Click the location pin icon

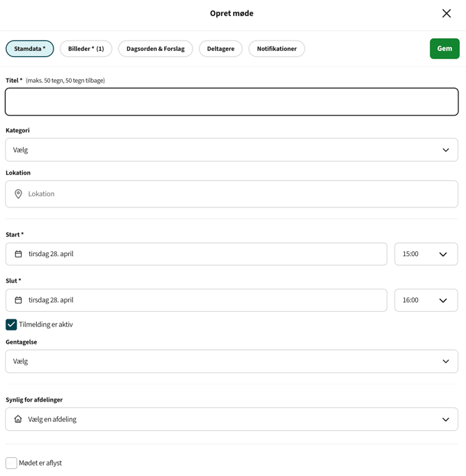point(18,194)
